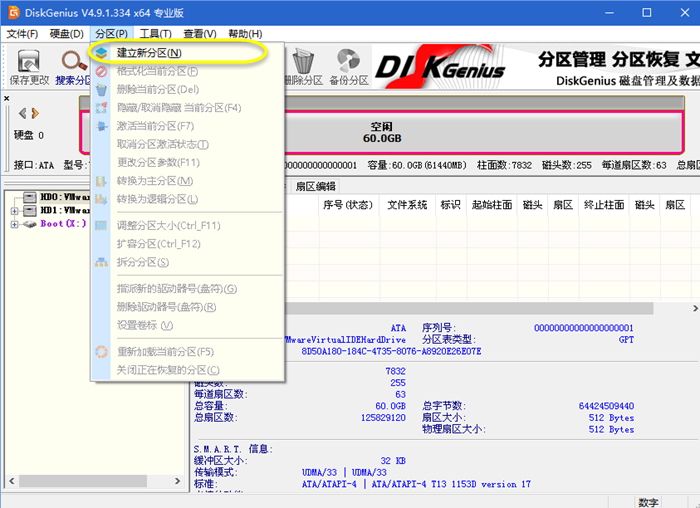Click 激活当前分区(F7) menu entry
Image resolution: width=700 pixels, height=508 pixels.
187,126
